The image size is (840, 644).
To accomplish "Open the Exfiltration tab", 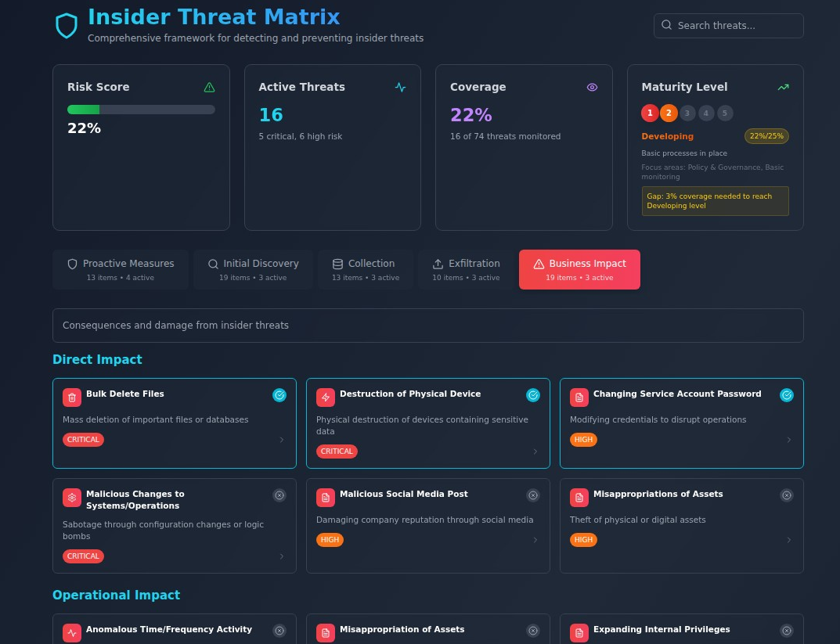I will click(466, 270).
